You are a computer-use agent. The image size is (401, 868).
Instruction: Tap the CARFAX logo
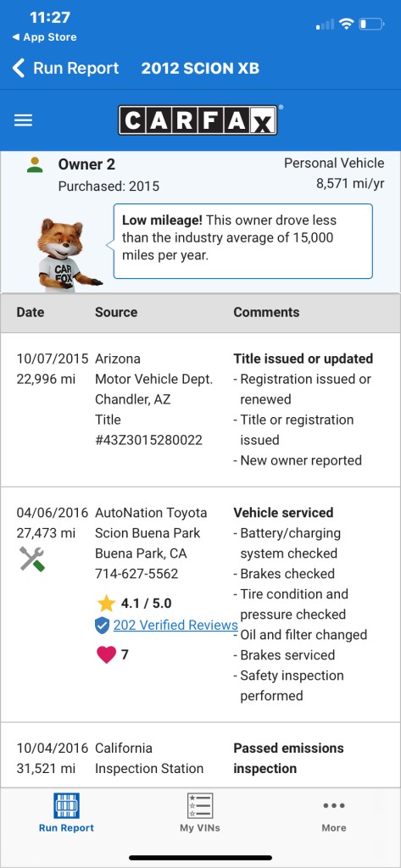pos(198,120)
